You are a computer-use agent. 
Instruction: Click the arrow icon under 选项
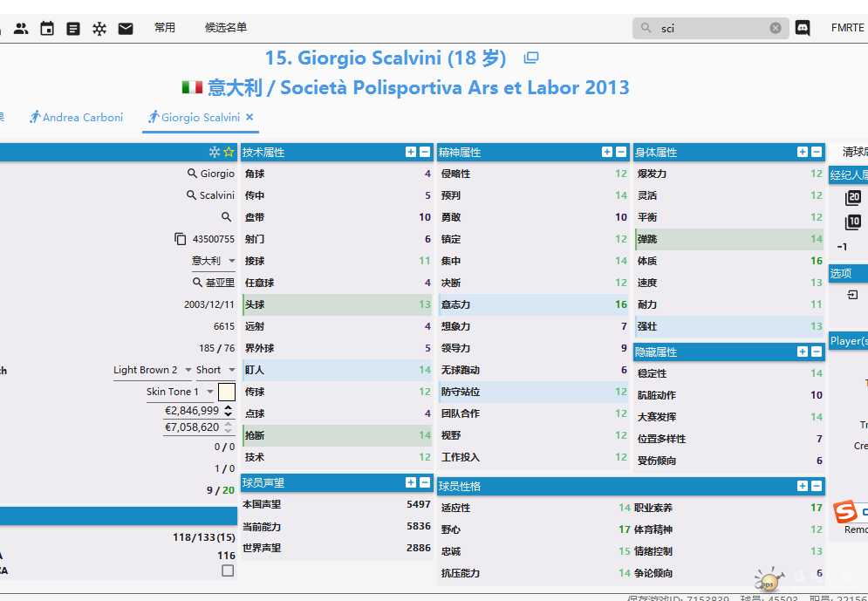click(x=853, y=295)
